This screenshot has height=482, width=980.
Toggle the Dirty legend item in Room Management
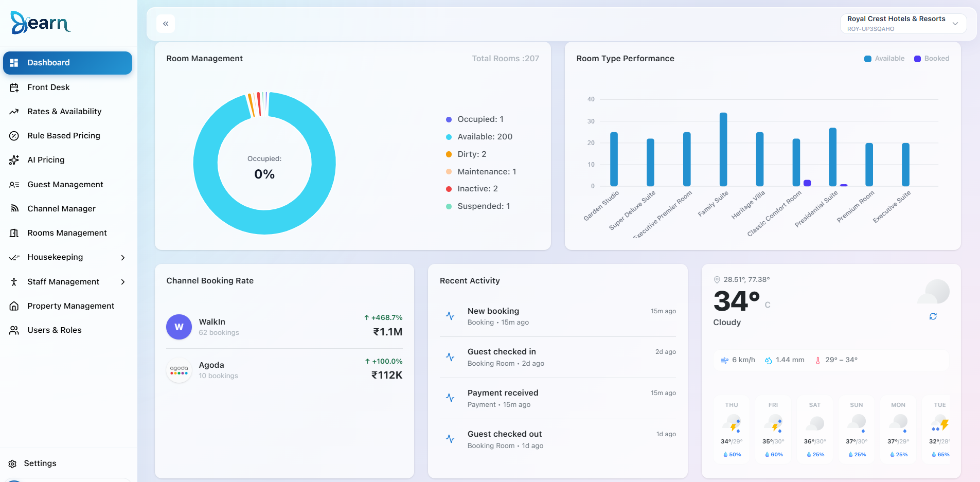(x=466, y=154)
